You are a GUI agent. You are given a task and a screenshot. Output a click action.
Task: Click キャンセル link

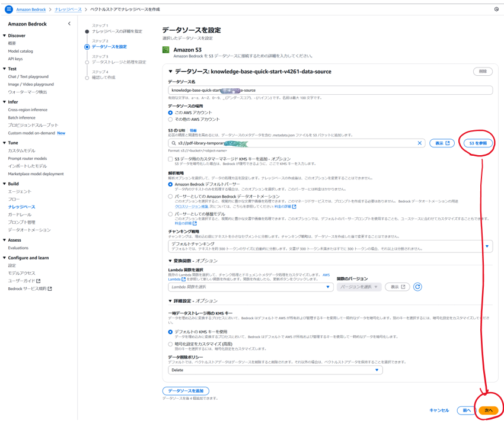coord(439,410)
